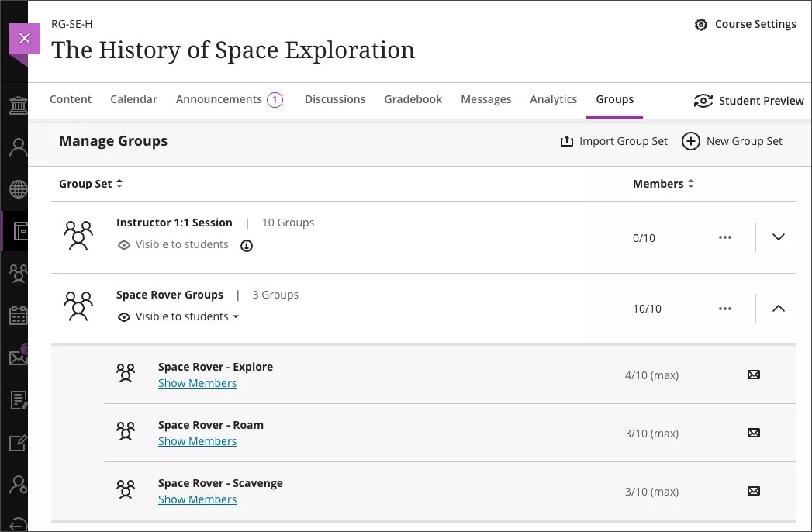Switch to the Gradebook tab
Viewport: 812px width, 532px height.
coord(413,98)
